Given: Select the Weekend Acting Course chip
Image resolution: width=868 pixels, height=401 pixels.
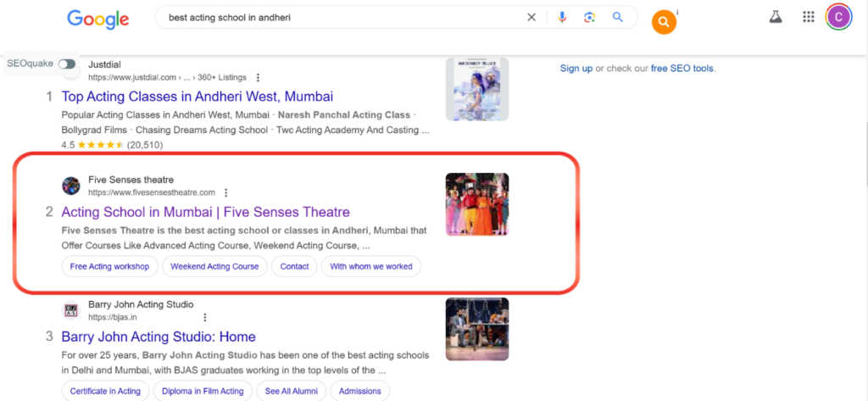Looking at the screenshot, I should click(x=214, y=266).
